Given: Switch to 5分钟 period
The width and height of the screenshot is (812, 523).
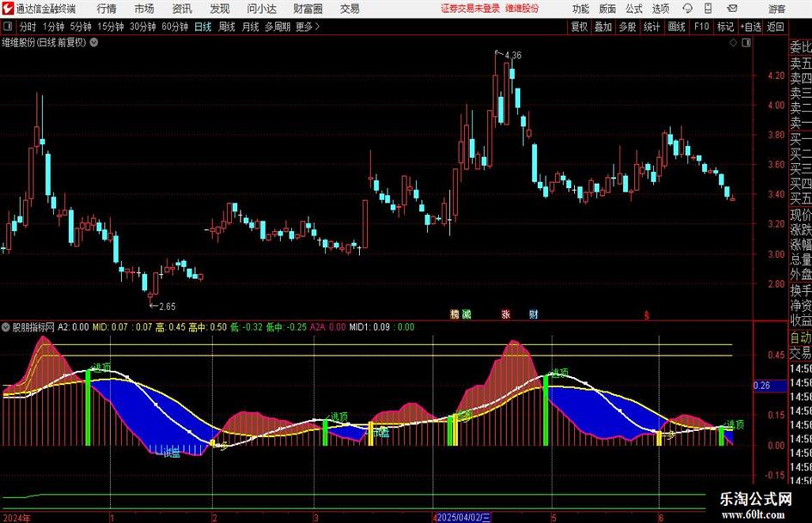Looking at the screenshot, I should pyautogui.click(x=81, y=27).
